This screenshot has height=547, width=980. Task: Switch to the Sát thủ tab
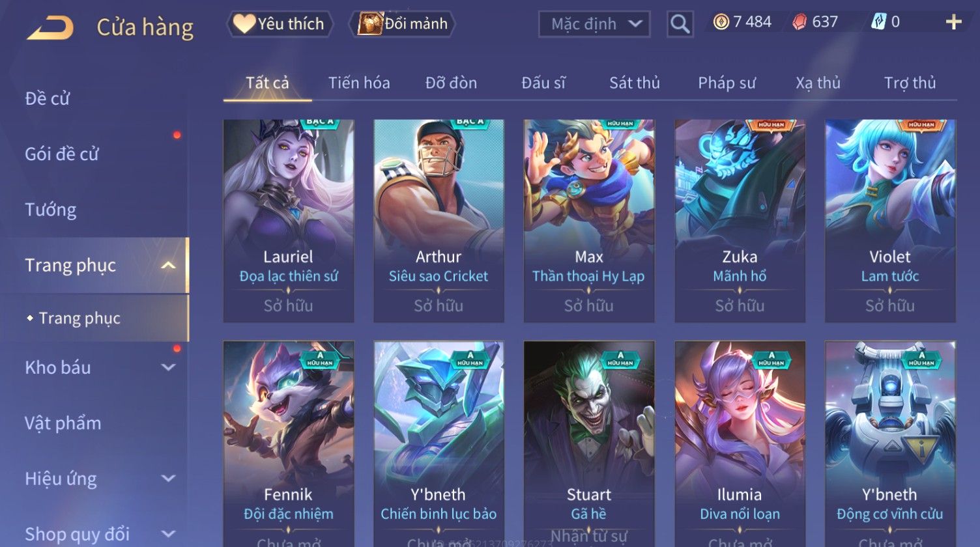[x=635, y=83]
